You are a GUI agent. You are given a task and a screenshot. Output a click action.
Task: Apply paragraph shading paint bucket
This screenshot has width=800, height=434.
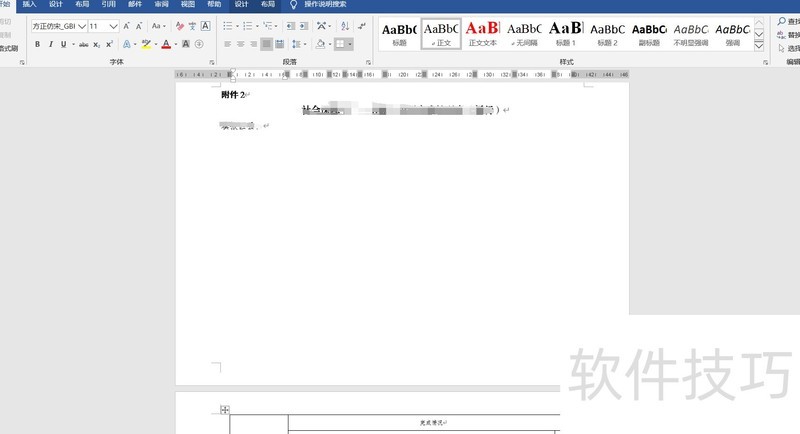point(320,44)
